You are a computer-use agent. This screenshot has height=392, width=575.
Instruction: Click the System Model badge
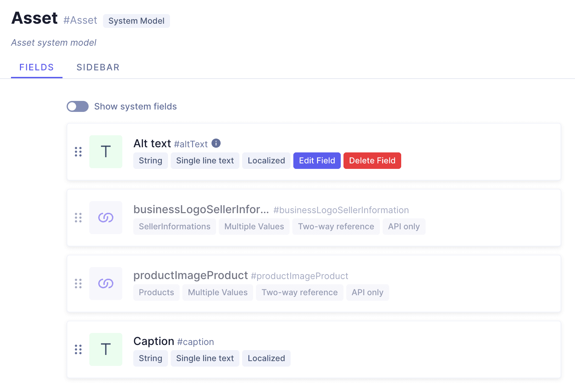coord(136,21)
